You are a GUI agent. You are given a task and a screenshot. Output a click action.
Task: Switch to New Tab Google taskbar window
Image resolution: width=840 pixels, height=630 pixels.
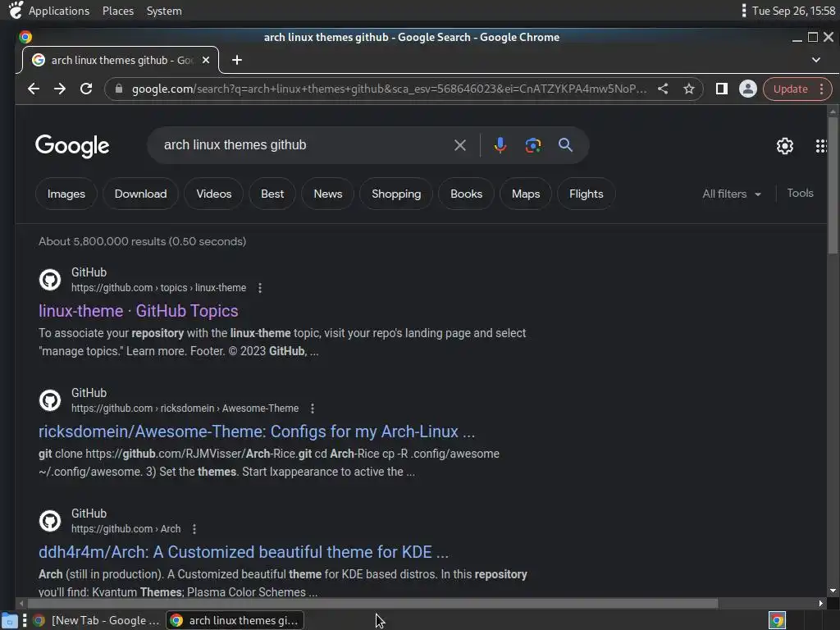97,620
